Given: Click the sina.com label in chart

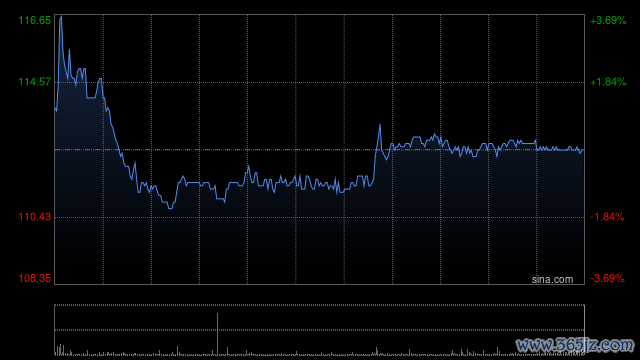Looking at the screenshot, I should [552, 280].
